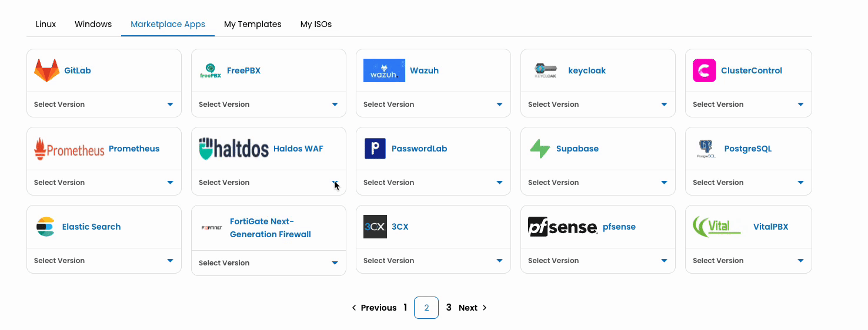This screenshot has width=868, height=330.
Task: Click the Elastic Search app name
Action: click(x=91, y=227)
